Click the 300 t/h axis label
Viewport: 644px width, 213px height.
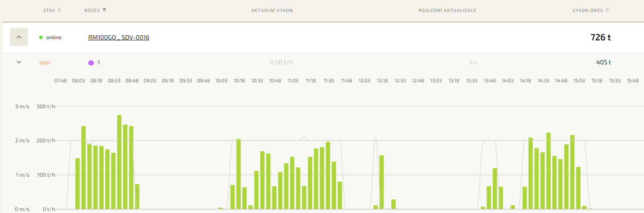point(46,107)
